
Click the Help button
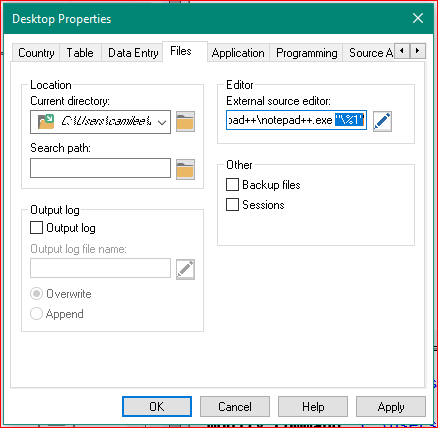click(x=313, y=407)
